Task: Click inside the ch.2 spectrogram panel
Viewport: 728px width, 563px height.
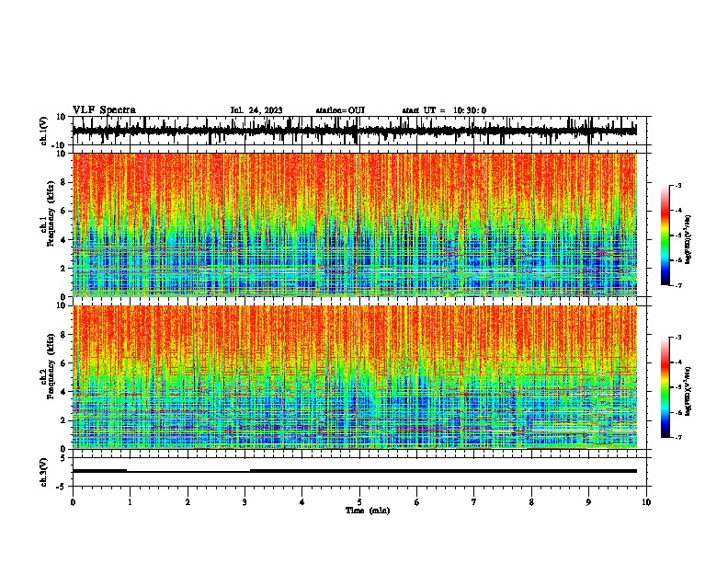Action: click(361, 377)
